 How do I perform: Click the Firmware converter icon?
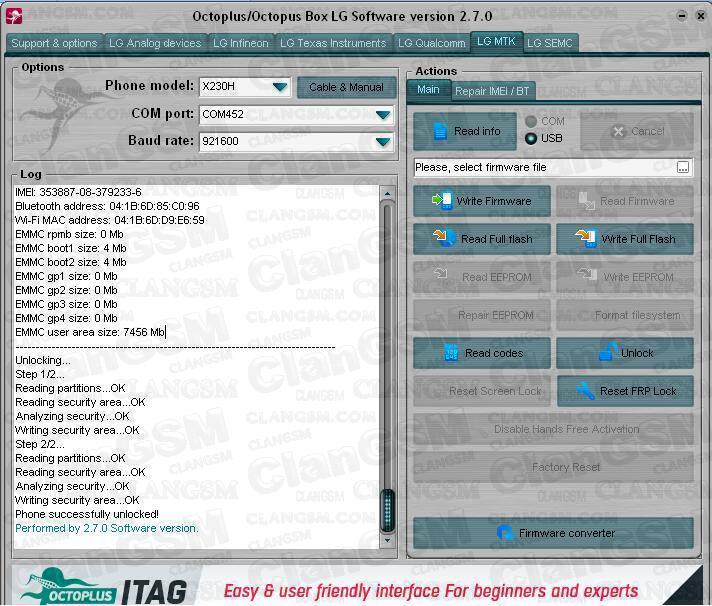(x=504, y=533)
